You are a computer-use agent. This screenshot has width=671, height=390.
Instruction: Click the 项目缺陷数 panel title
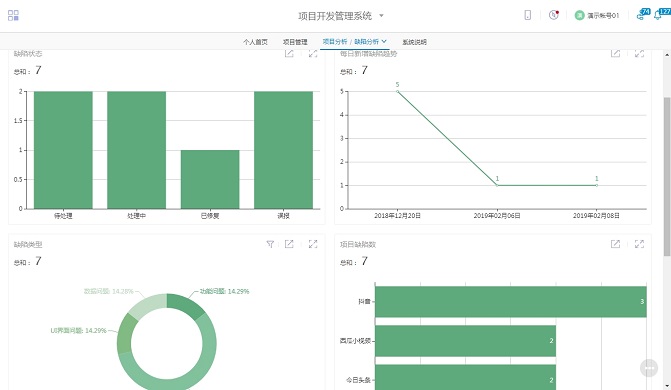point(358,244)
